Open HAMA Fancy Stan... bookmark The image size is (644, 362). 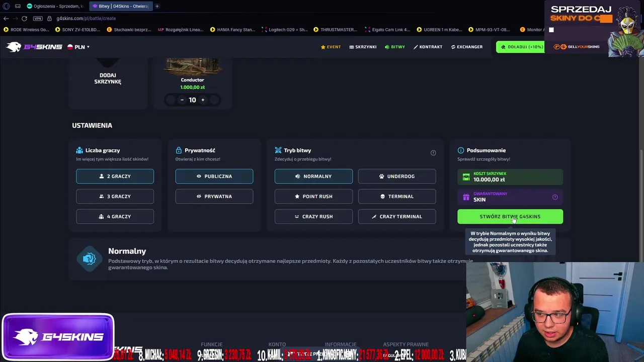[x=232, y=30]
